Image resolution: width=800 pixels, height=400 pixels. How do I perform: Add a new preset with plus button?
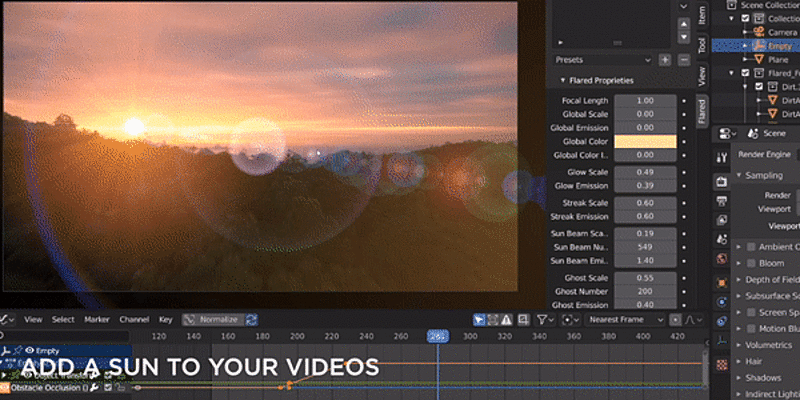665,60
